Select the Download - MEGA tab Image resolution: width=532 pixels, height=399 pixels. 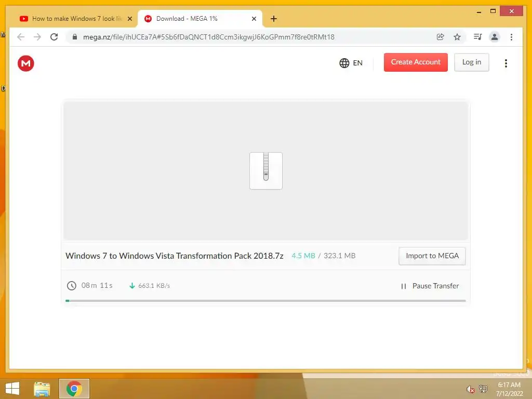coord(199,19)
